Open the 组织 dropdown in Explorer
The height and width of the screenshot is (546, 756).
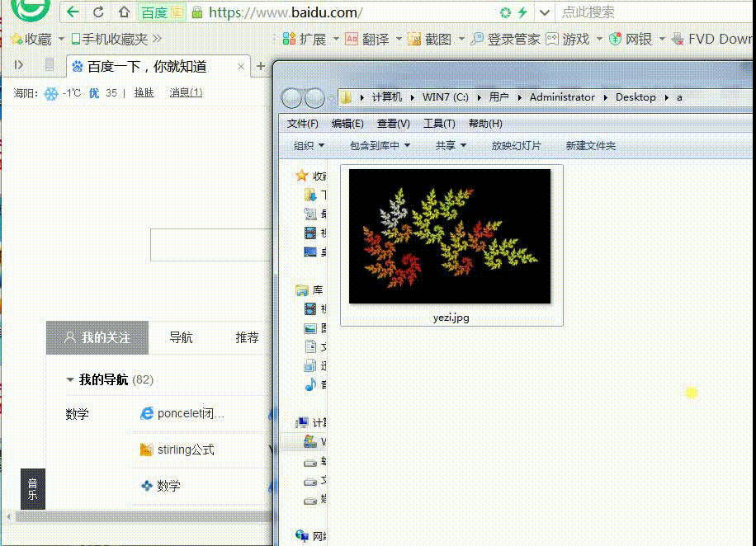(x=309, y=145)
